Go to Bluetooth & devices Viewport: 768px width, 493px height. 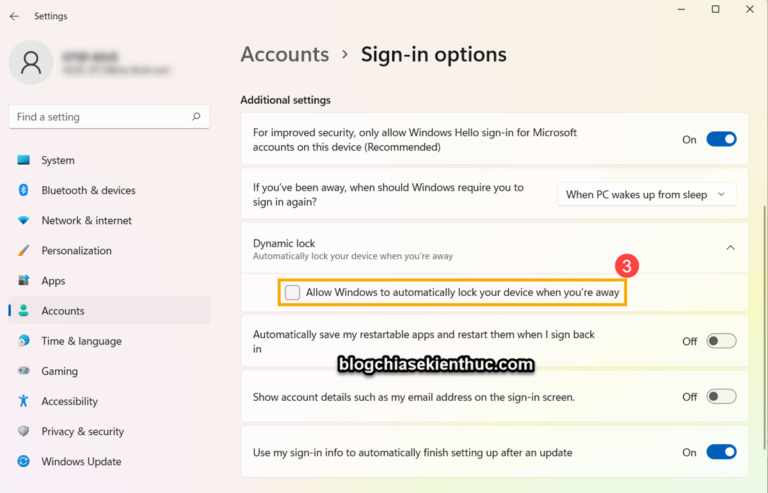coord(109,190)
